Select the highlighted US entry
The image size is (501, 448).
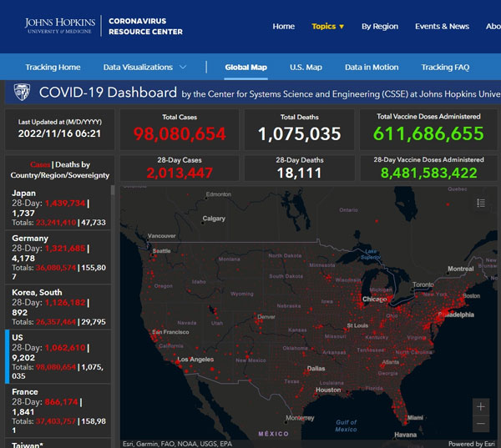coord(58,356)
